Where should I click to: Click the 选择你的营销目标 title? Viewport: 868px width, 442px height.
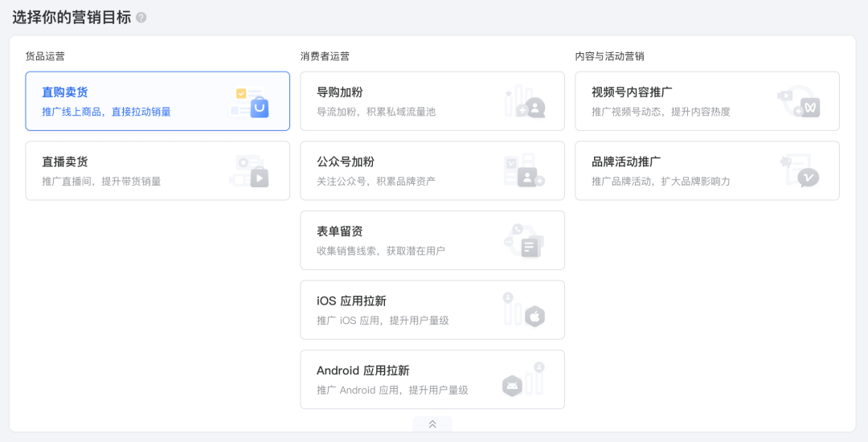[x=72, y=17]
